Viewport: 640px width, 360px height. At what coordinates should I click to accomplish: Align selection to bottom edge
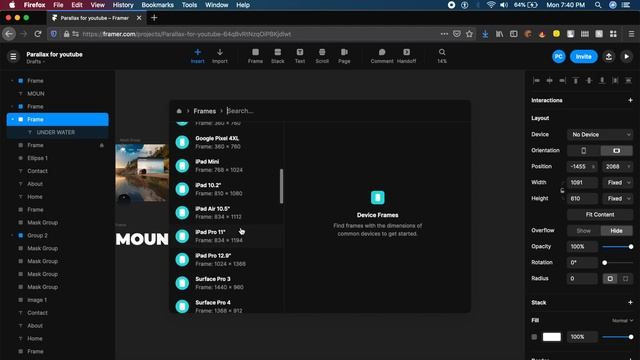pyautogui.click(x=602, y=81)
